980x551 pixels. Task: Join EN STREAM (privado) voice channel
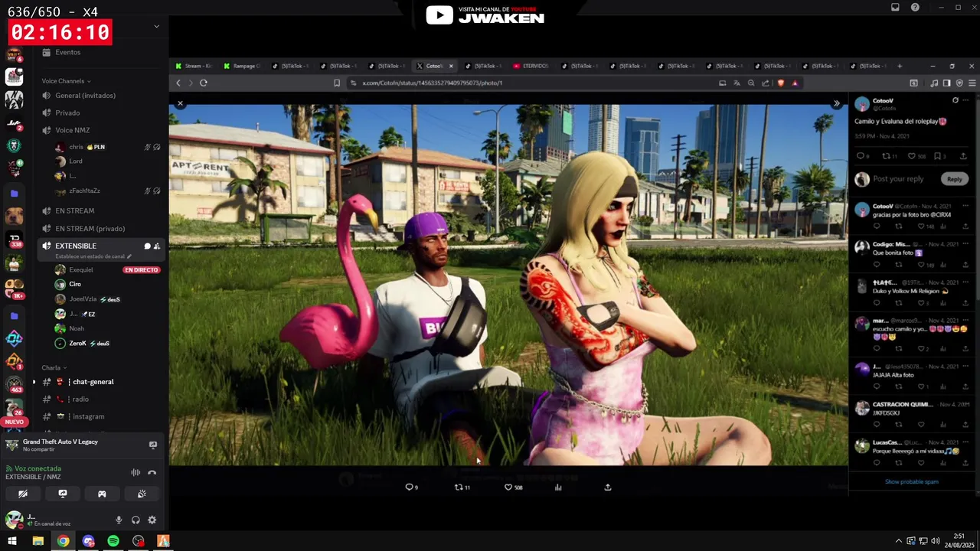pos(103,229)
